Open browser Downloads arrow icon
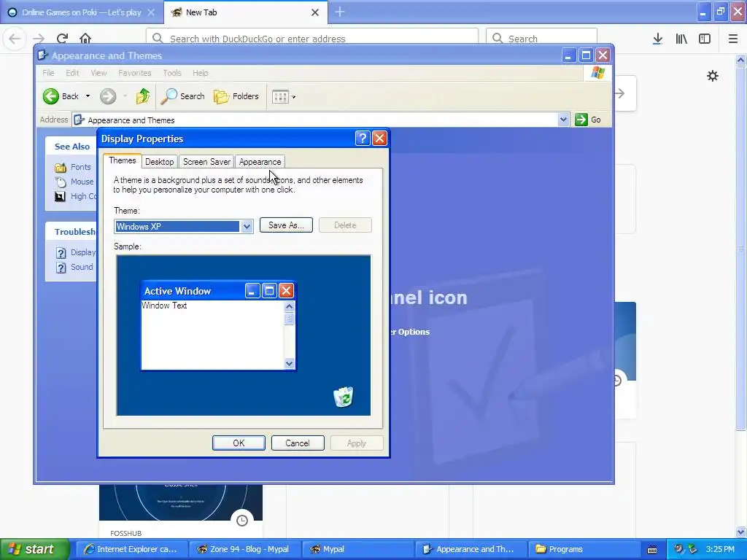The width and height of the screenshot is (747, 560). point(657,39)
